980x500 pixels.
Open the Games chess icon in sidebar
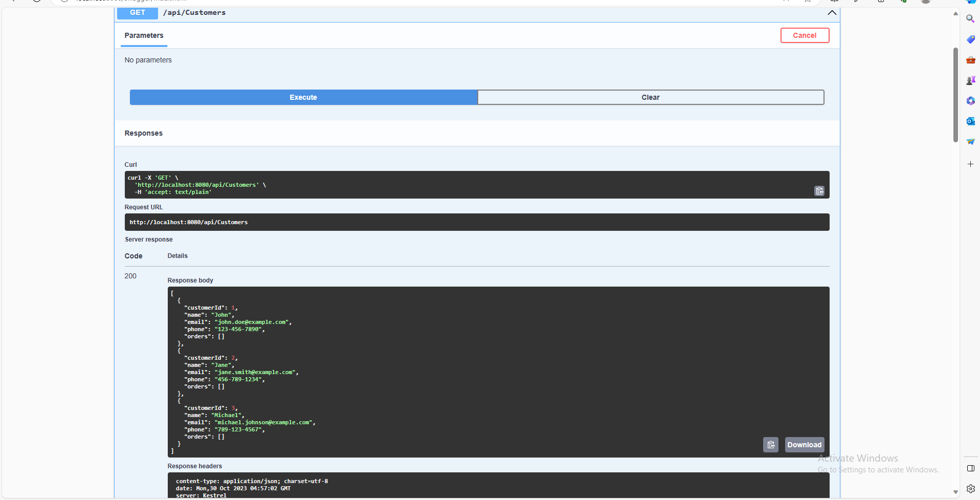tap(970, 80)
